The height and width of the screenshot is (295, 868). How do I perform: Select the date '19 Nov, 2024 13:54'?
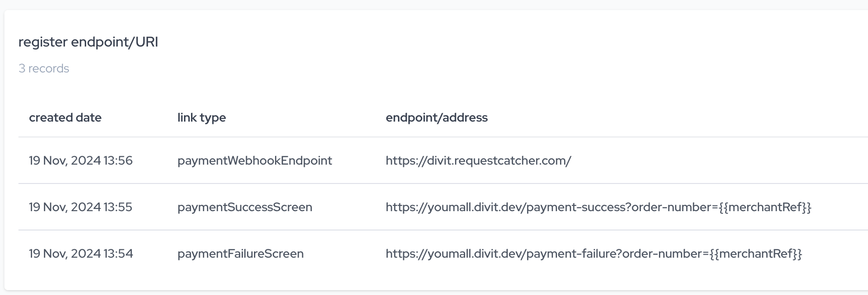81,254
